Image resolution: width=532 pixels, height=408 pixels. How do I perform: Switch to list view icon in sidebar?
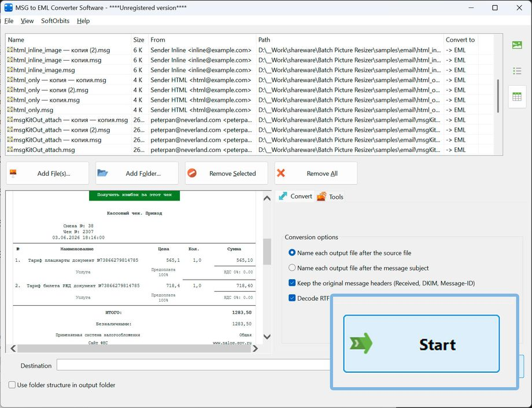(517, 71)
